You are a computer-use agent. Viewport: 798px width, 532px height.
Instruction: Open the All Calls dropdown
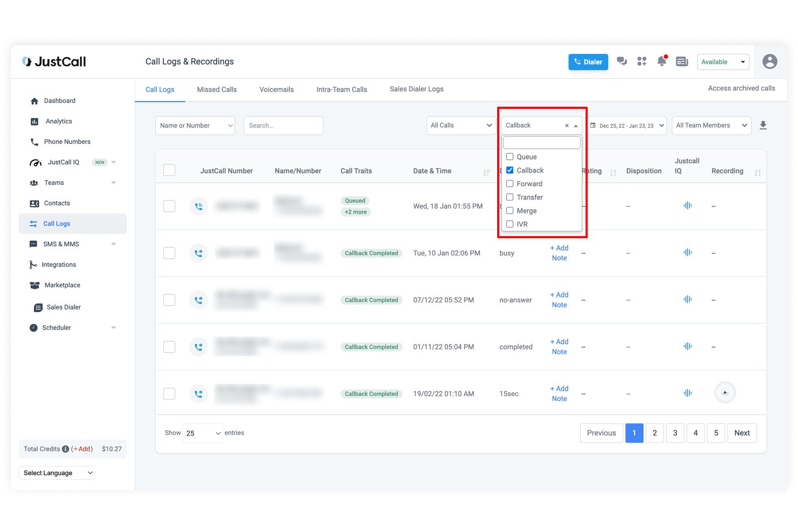[x=461, y=126]
